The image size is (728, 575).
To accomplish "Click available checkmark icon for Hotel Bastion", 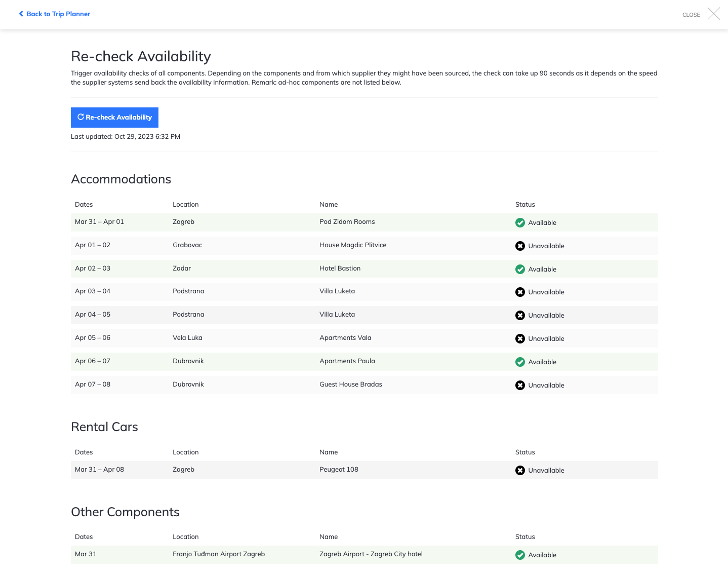I will pos(520,269).
